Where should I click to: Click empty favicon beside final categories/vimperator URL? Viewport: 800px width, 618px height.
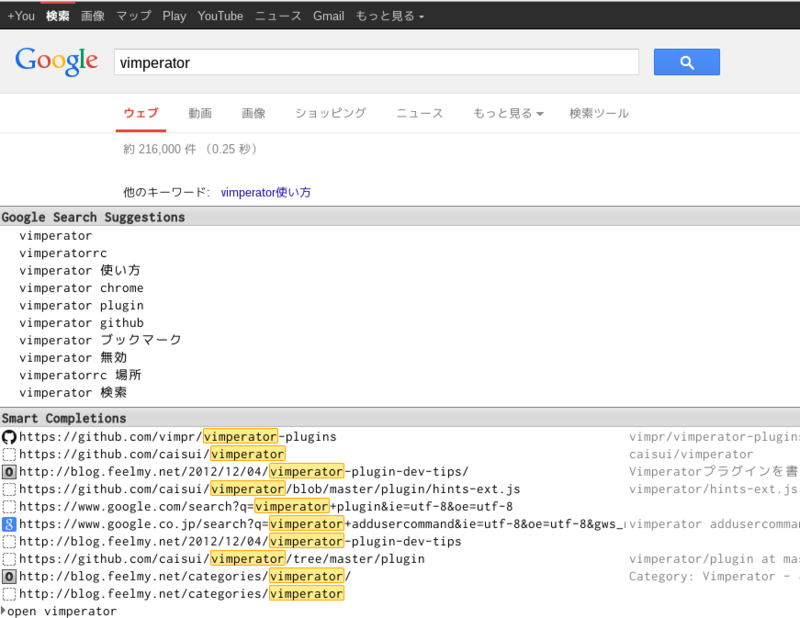(x=9, y=594)
